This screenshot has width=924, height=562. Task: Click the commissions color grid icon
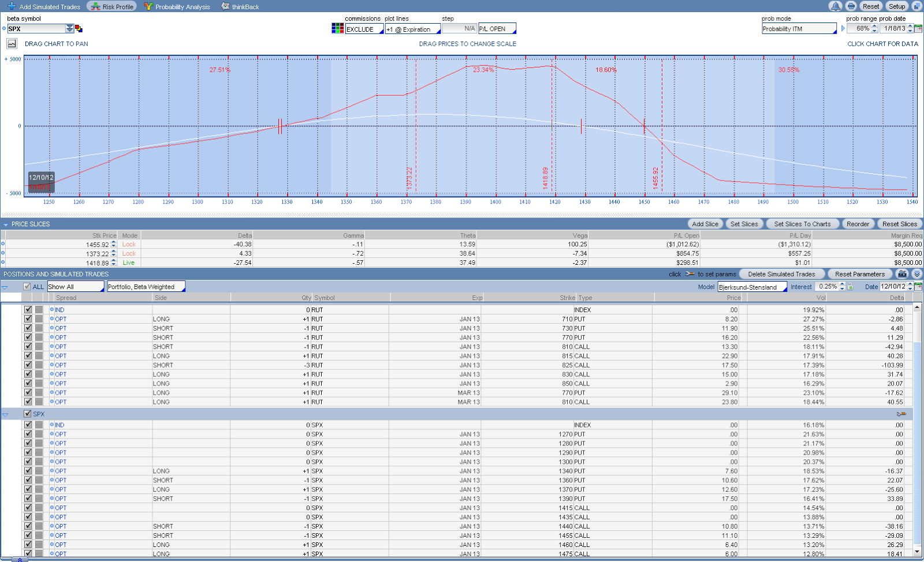click(x=338, y=28)
